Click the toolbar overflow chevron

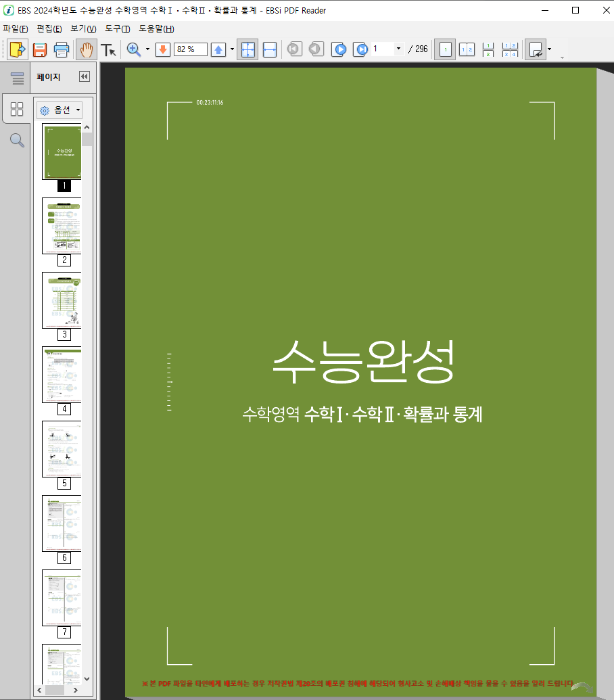(562, 57)
